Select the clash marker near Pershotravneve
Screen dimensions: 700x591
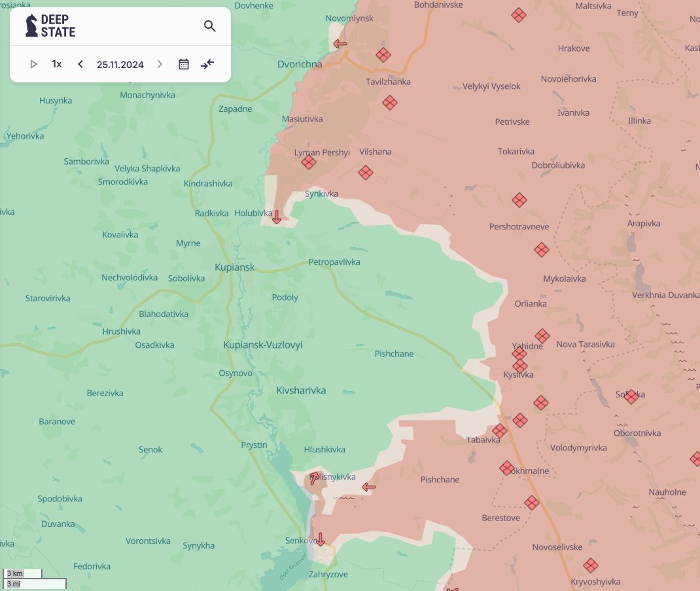tap(519, 200)
